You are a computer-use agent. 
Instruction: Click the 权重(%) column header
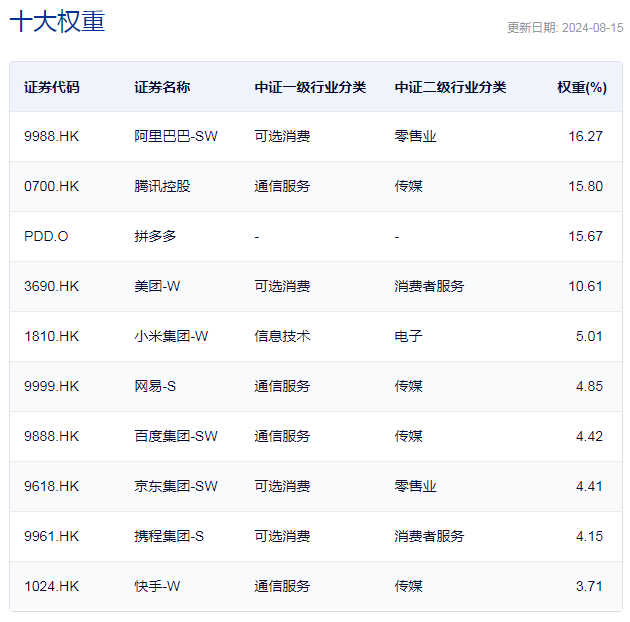(582, 87)
